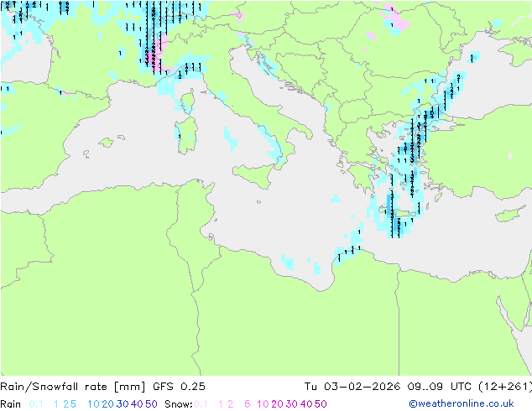Click the blue rain legend value 30
532x411 pixels.
(123, 404)
